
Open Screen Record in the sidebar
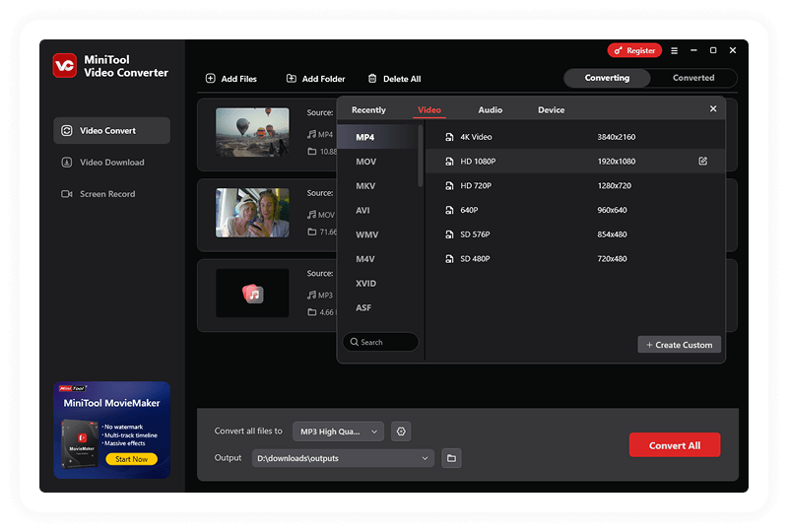click(x=107, y=194)
